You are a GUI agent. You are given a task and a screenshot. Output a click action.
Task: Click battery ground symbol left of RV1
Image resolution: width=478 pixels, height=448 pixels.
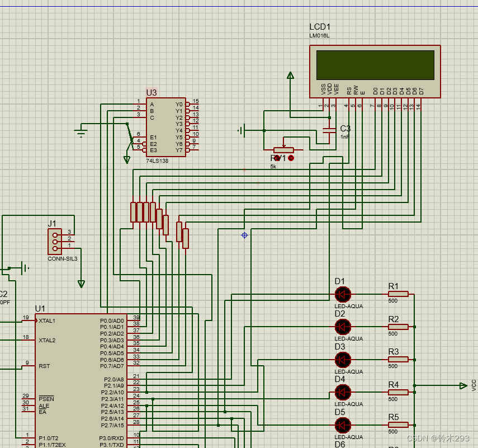[242, 130]
